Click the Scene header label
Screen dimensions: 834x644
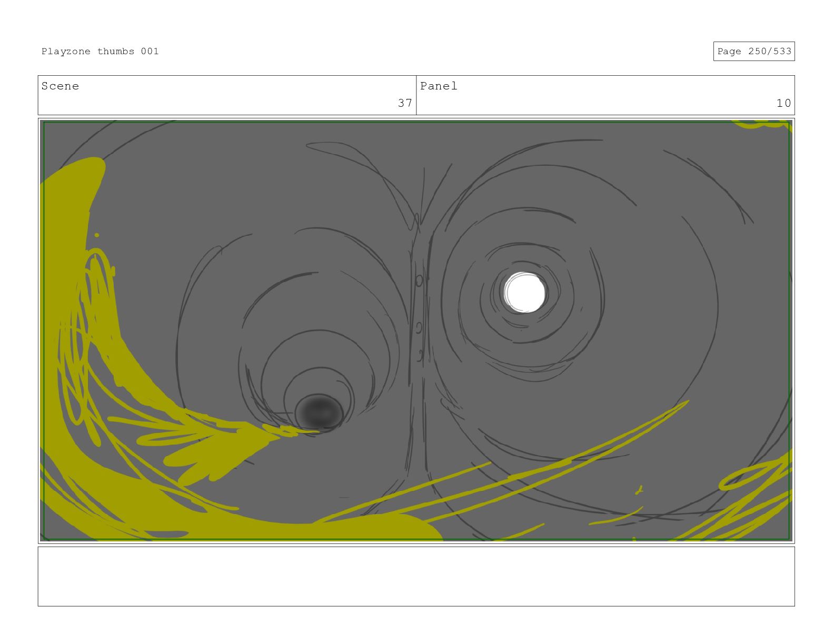pyautogui.click(x=60, y=86)
